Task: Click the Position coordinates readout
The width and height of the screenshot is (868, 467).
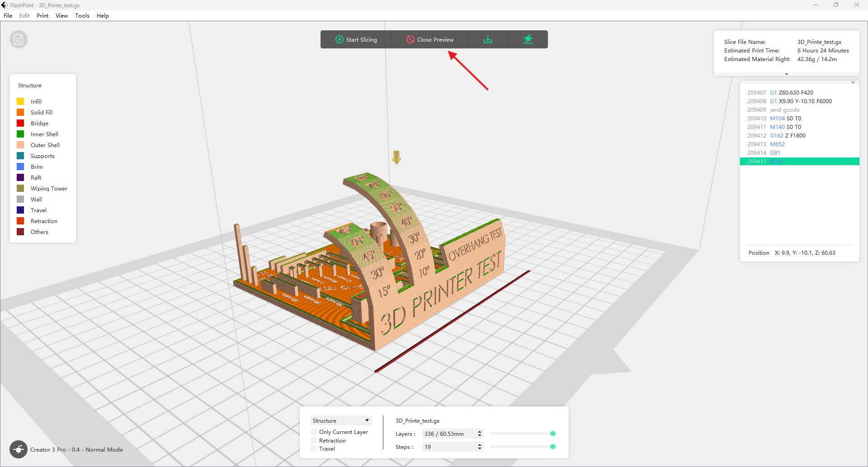Action: [792, 253]
